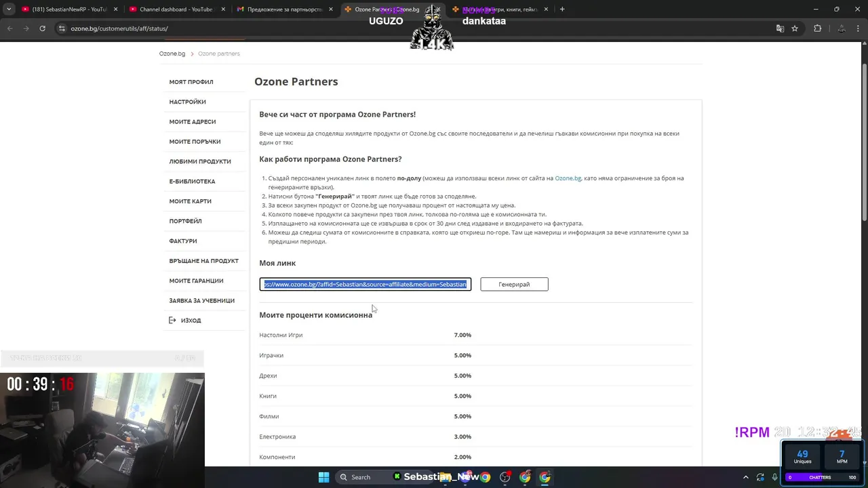Open ФАКТУРИ in the sidebar

(x=183, y=241)
